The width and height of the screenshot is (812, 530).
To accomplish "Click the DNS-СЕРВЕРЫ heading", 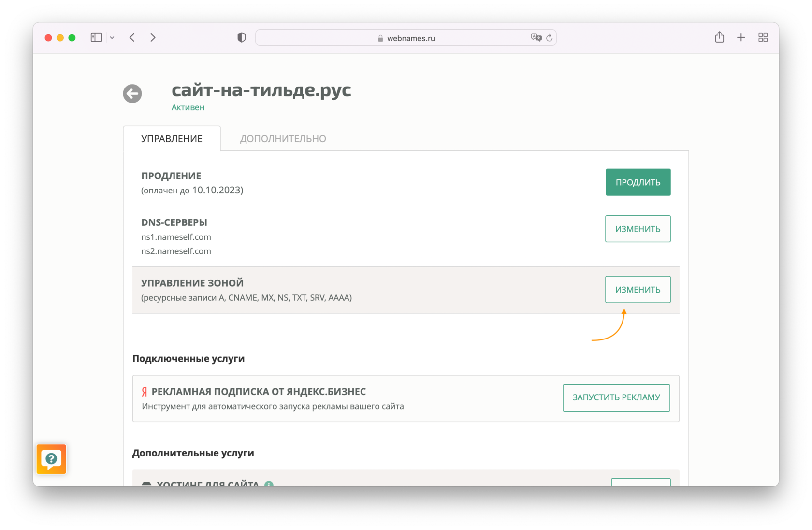I will 174,222.
